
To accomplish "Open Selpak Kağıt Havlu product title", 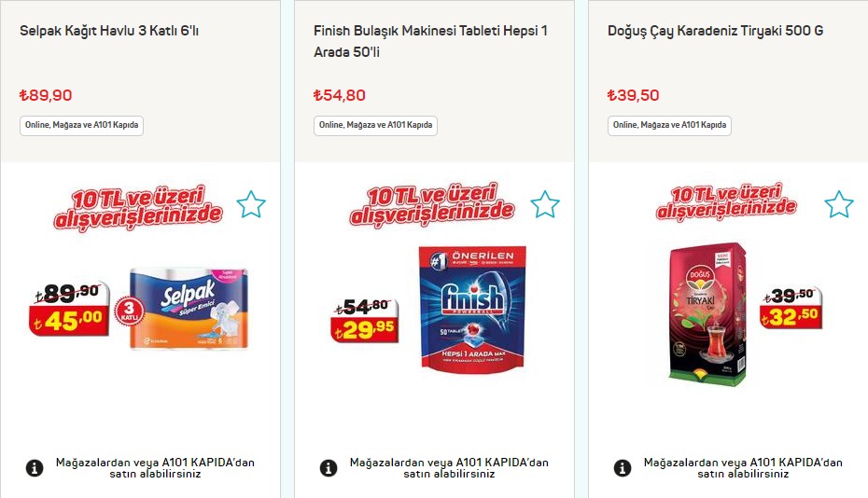I will [109, 31].
